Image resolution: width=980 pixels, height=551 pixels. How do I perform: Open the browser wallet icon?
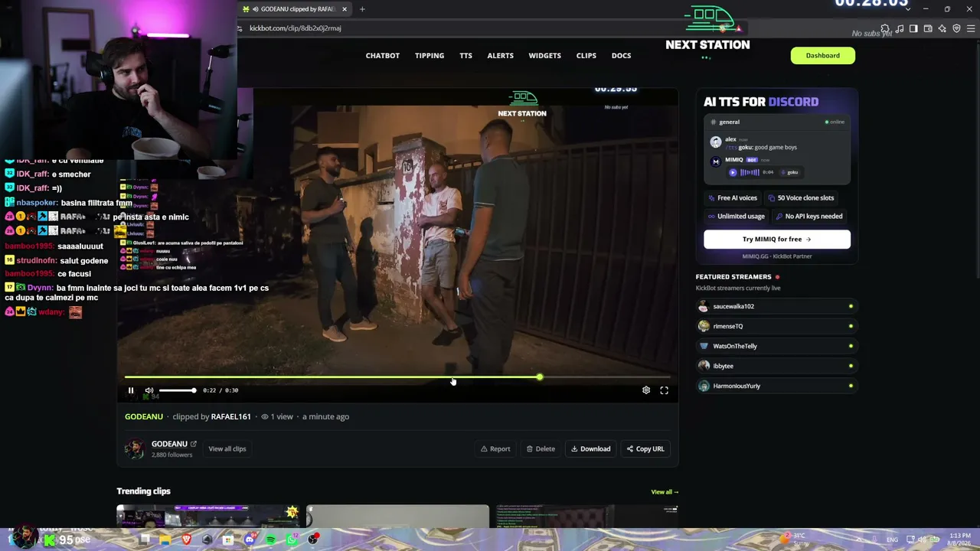(x=928, y=29)
